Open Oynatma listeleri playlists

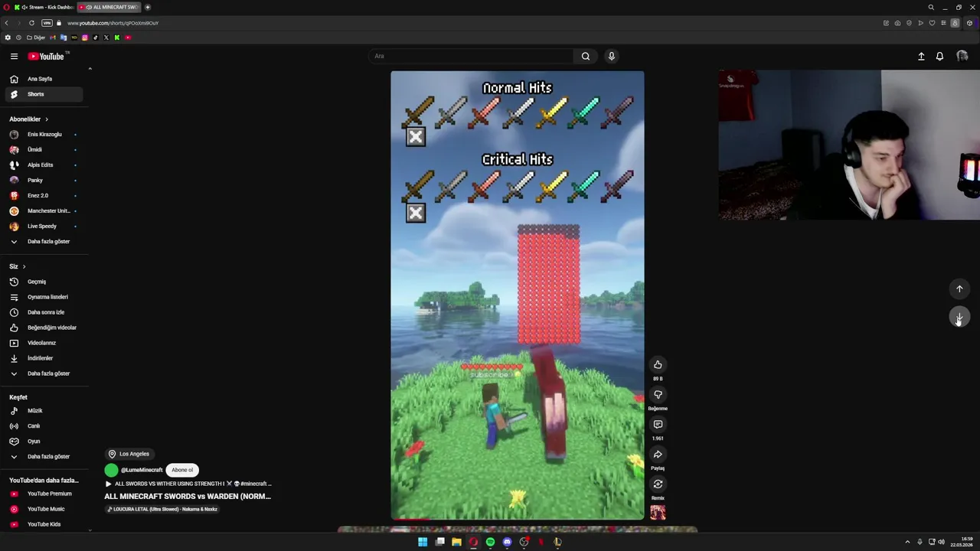[x=44, y=297]
